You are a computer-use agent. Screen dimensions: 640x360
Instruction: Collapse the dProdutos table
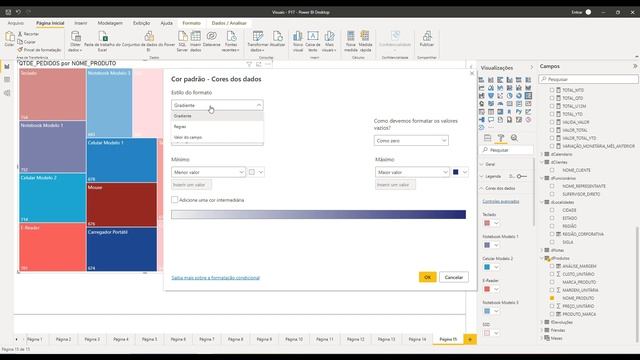click(x=542, y=258)
